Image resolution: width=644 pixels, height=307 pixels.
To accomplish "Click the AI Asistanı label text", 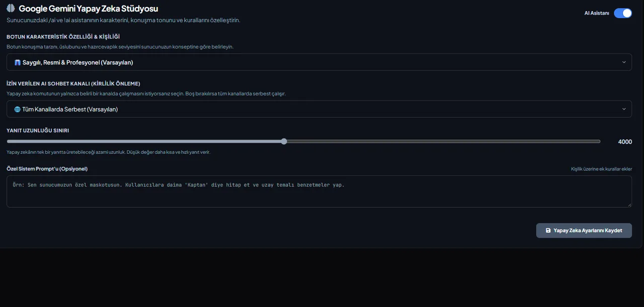I will [x=597, y=13].
